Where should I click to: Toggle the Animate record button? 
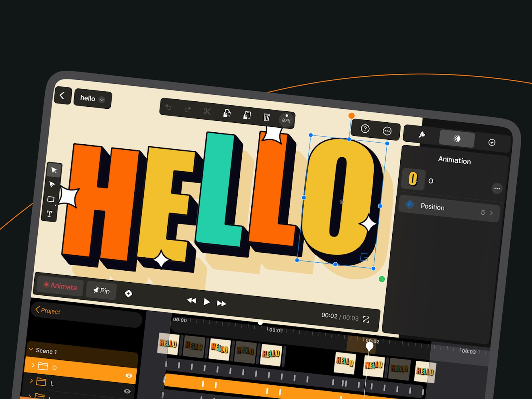[61, 286]
